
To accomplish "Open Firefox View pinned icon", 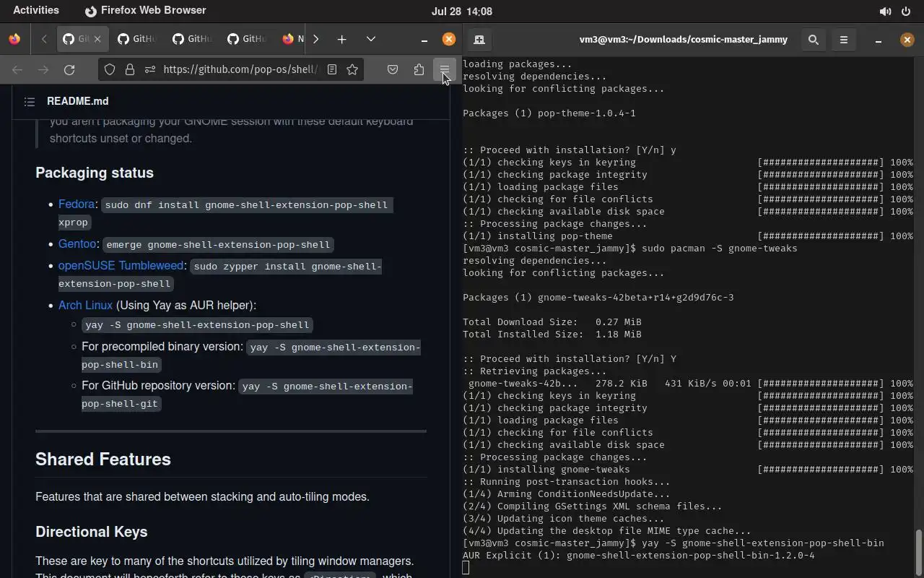I will pos(14,39).
